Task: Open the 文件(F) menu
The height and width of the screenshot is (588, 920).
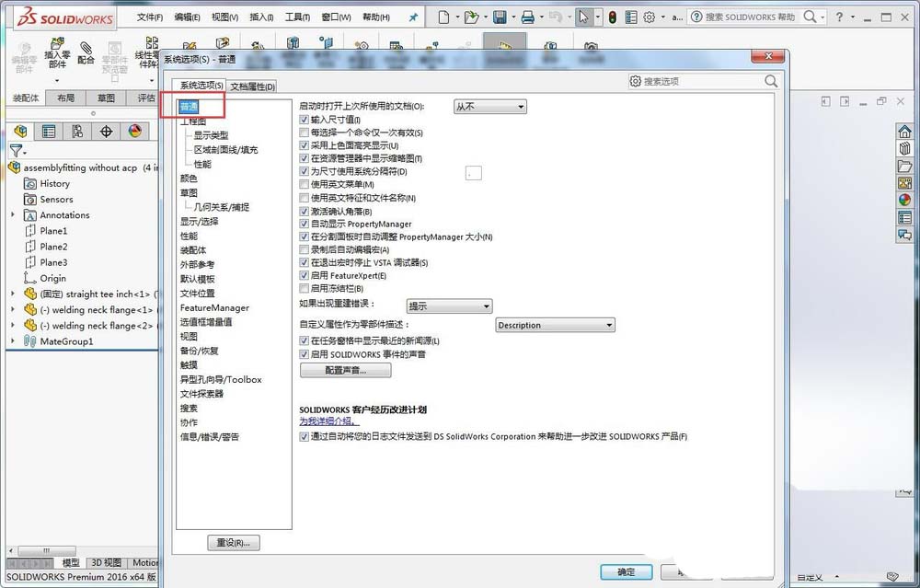Action: [150, 17]
